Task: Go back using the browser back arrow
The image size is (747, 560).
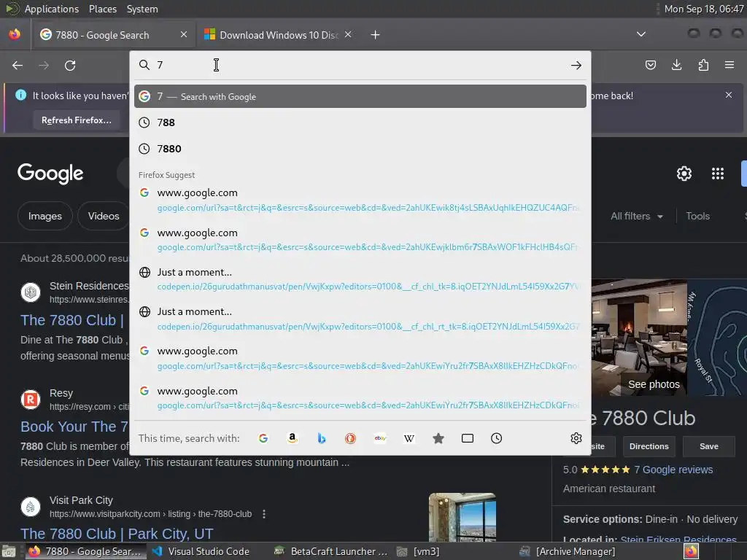Action: [18, 65]
